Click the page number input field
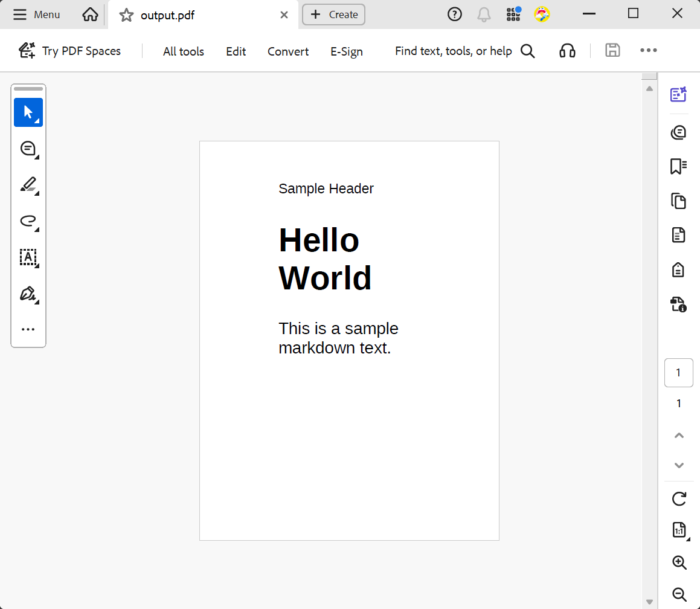 click(x=678, y=373)
